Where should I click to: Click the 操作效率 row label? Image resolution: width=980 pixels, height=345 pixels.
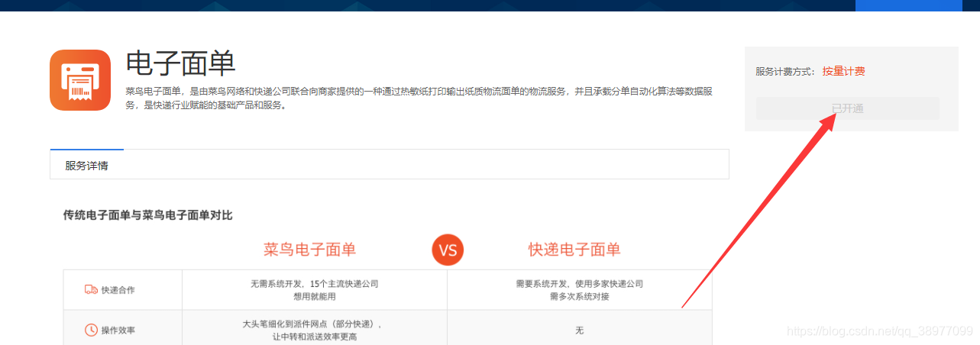point(118,330)
